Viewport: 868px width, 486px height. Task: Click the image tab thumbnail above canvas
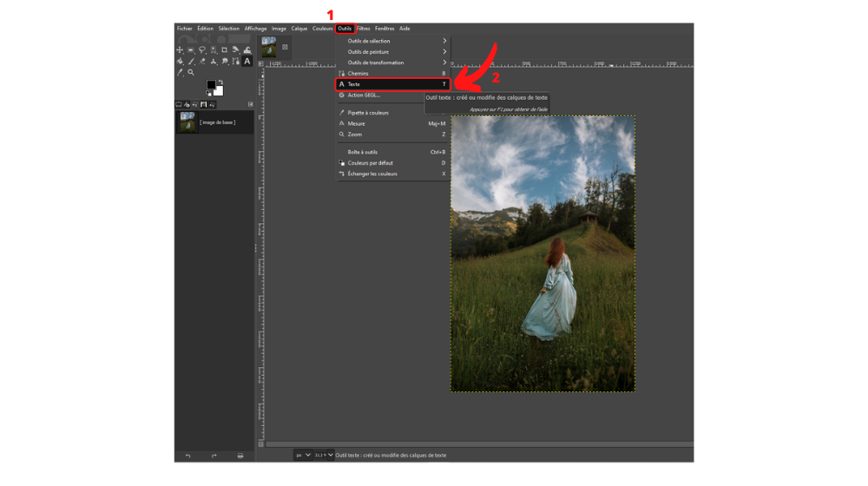tap(269, 47)
